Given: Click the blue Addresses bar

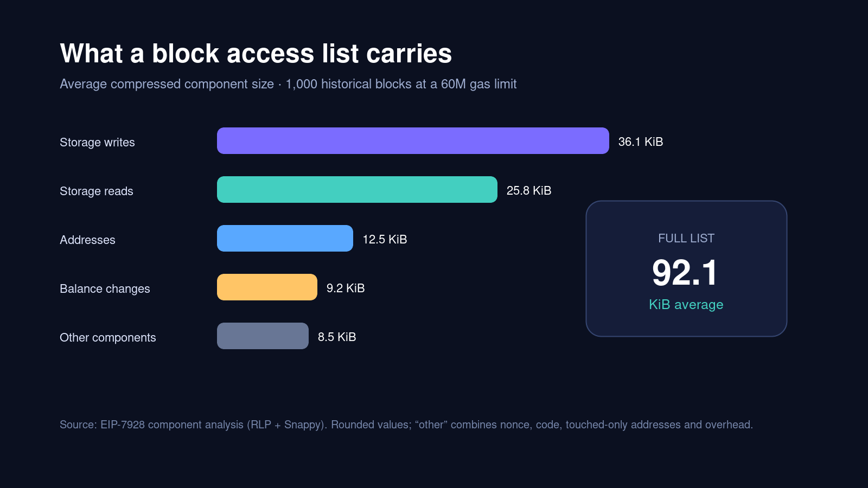Looking at the screenshot, I should [285, 239].
